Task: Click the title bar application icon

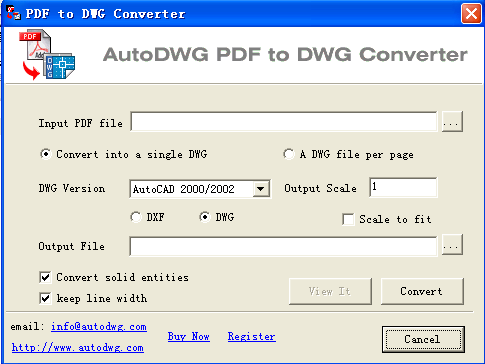Action: point(13,13)
